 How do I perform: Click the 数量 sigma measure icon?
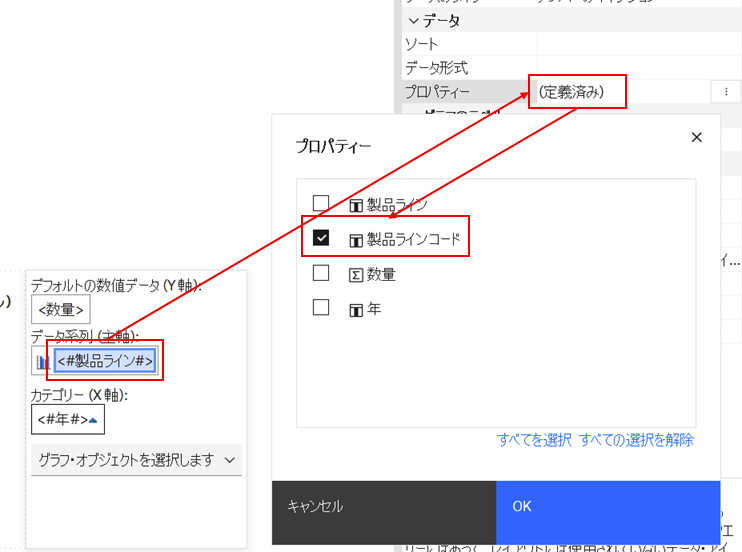tap(356, 275)
